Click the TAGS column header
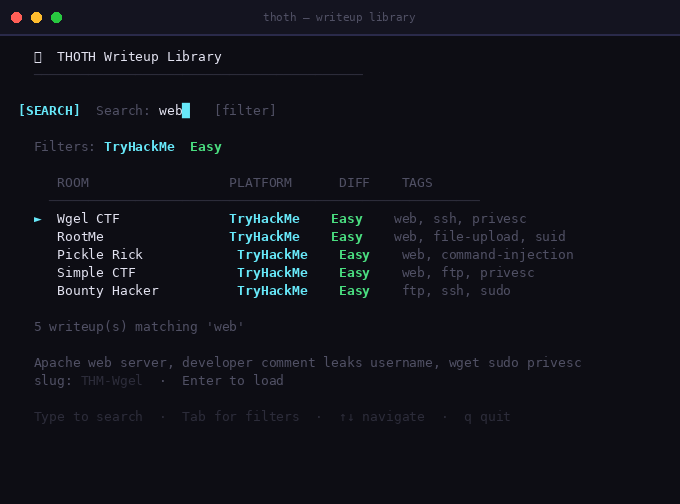680x504 pixels. coord(417,183)
